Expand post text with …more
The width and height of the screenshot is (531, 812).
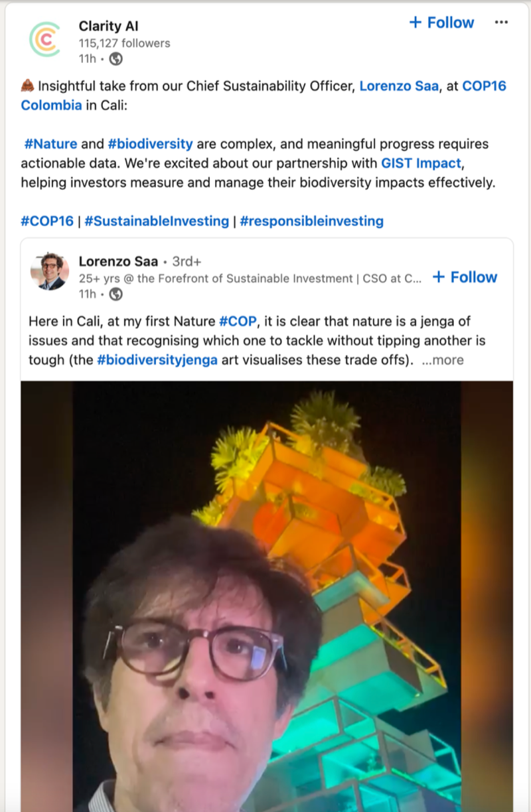coord(443,360)
